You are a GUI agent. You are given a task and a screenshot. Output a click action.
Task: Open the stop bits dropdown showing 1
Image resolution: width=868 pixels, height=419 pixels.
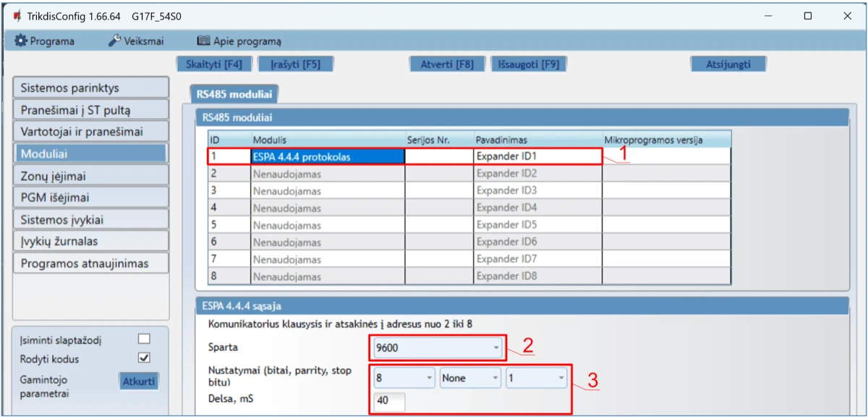[536, 378]
